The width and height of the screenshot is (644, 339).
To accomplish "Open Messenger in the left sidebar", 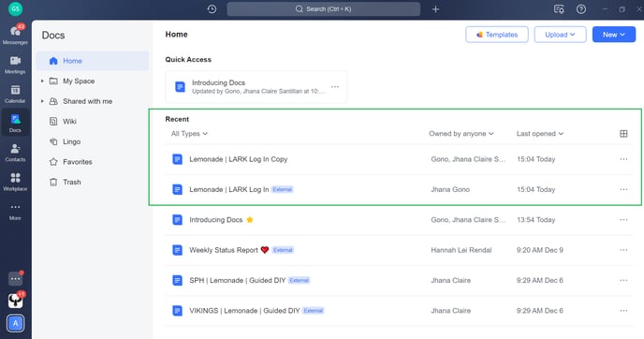I will point(15,35).
